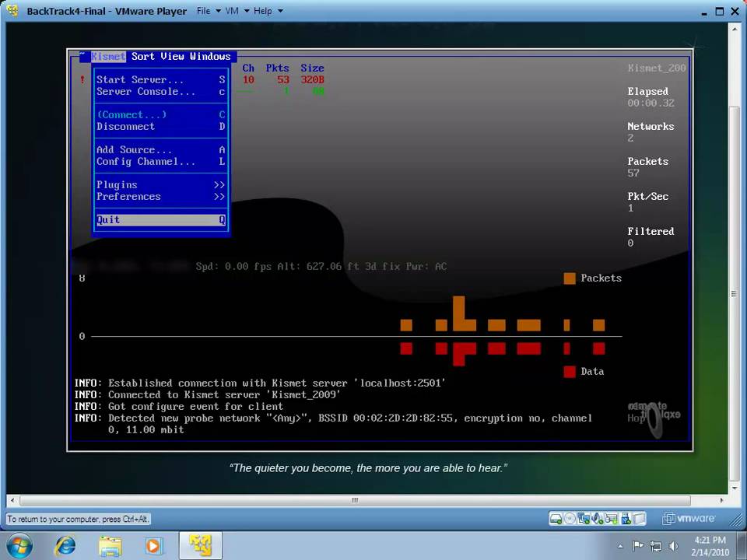Image resolution: width=747 pixels, height=560 pixels.
Task: Open the VM dropdown menu
Action: click(x=237, y=10)
